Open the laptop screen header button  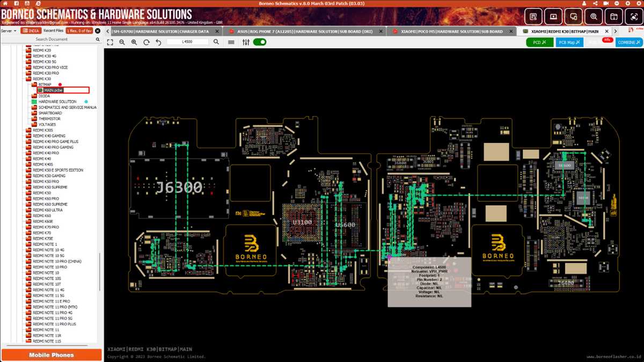(x=554, y=17)
